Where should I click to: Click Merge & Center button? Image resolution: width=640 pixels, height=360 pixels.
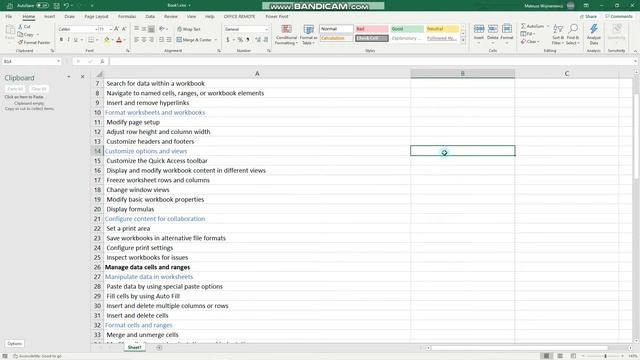point(194,40)
